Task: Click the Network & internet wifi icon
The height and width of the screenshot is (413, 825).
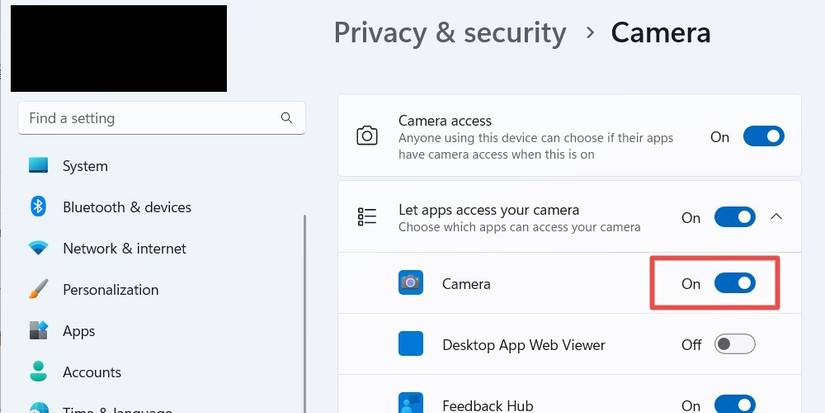Action: click(39, 248)
